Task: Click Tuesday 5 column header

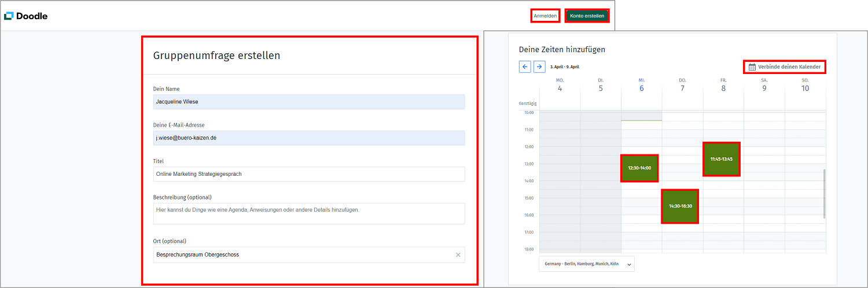Action: [601, 85]
